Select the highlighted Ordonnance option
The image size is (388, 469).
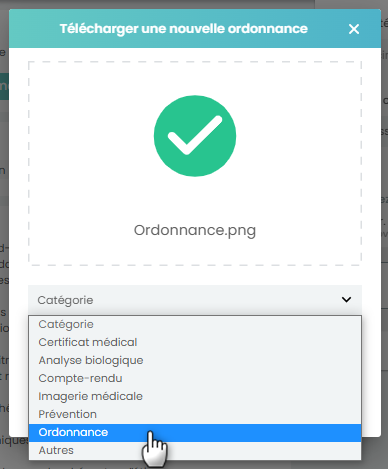195,433
